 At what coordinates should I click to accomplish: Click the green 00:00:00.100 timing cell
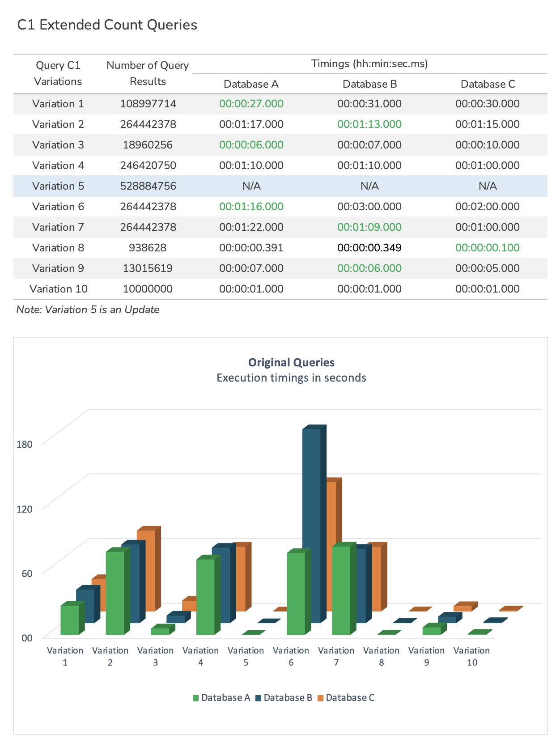pos(488,248)
